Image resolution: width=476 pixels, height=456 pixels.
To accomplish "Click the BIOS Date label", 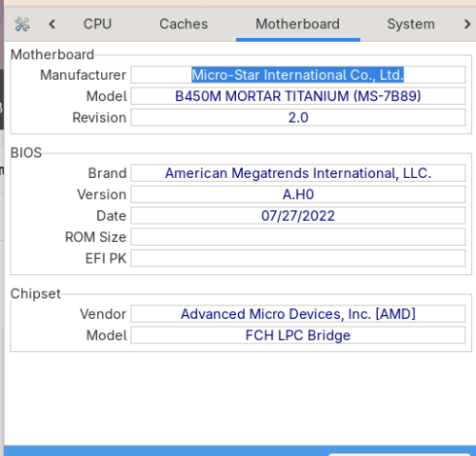I will (111, 216).
